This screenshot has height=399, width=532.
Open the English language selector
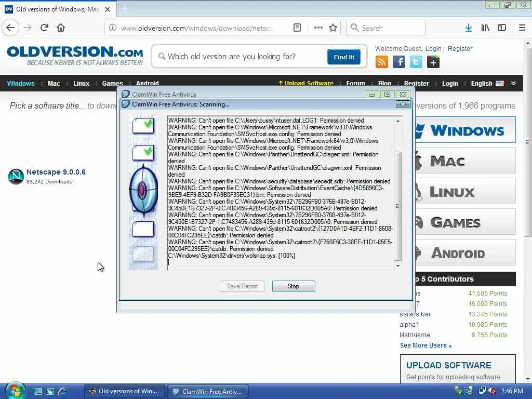(482, 84)
